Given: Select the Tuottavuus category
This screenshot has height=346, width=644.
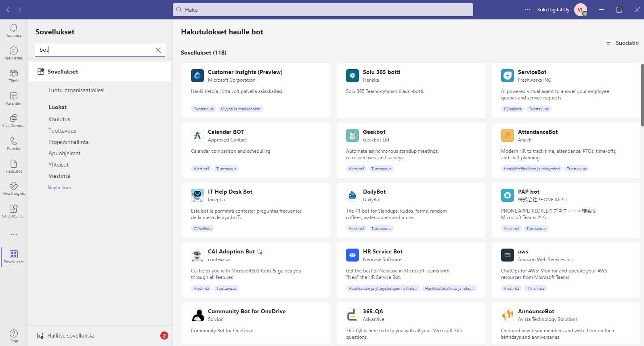Looking at the screenshot, I should (x=62, y=131).
